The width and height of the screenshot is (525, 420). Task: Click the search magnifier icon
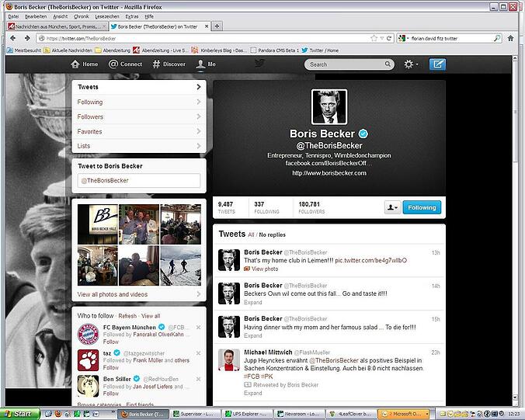point(388,64)
